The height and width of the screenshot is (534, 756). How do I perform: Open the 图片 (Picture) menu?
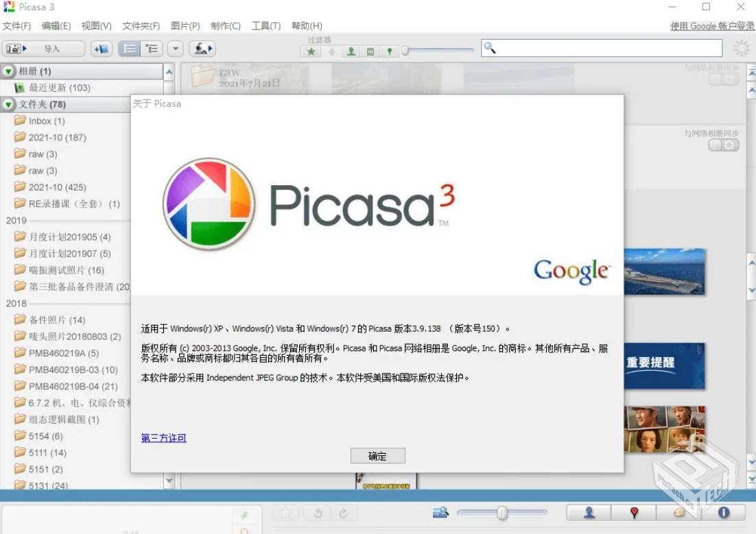(184, 25)
